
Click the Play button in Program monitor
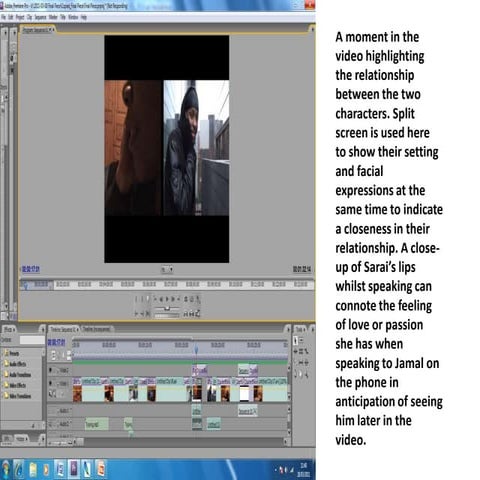click(168, 299)
